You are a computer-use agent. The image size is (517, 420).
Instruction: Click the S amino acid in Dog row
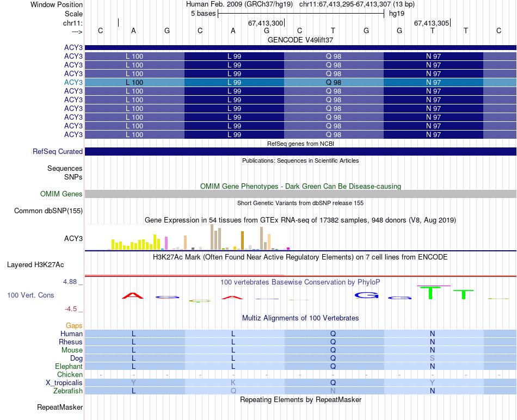pyautogui.click(x=432, y=359)
